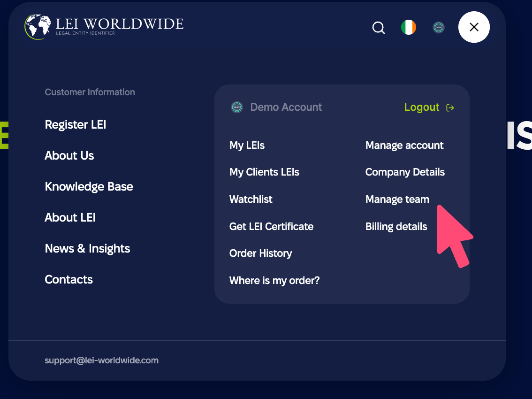Close the menu with the X button
The height and width of the screenshot is (399, 532).
474,27
